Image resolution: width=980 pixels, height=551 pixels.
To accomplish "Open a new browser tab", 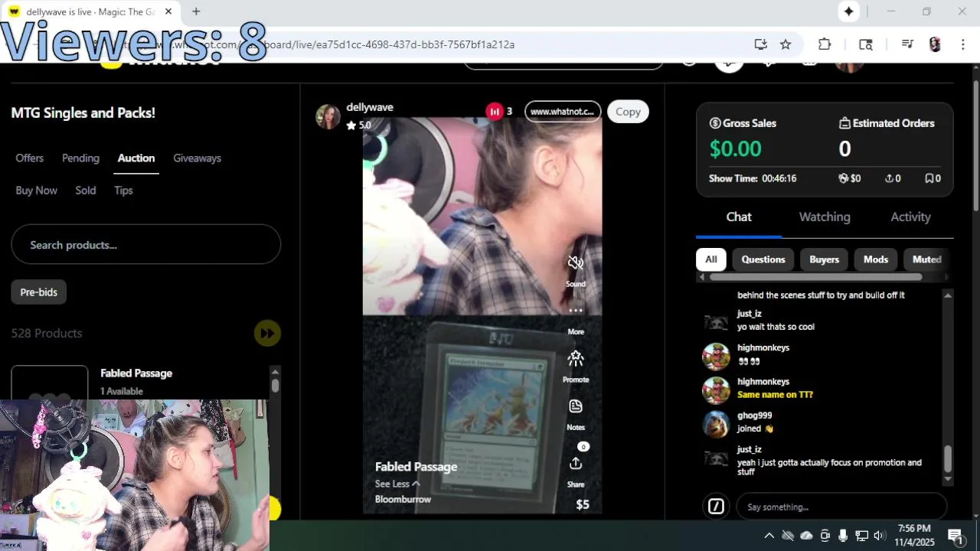I will (196, 11).
